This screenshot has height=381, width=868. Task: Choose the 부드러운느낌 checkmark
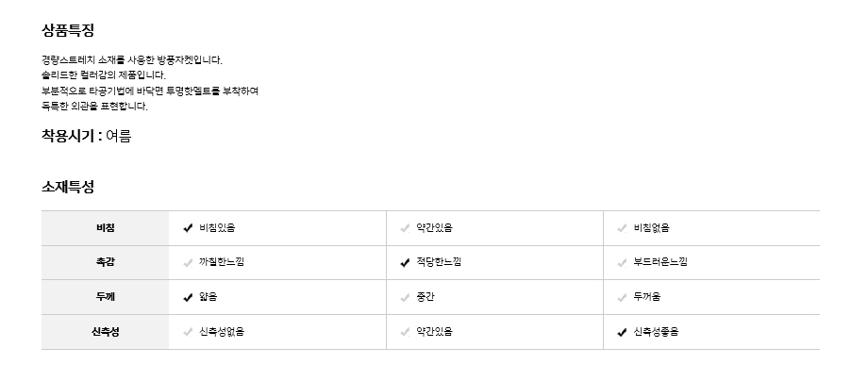(x=622, y=262)
